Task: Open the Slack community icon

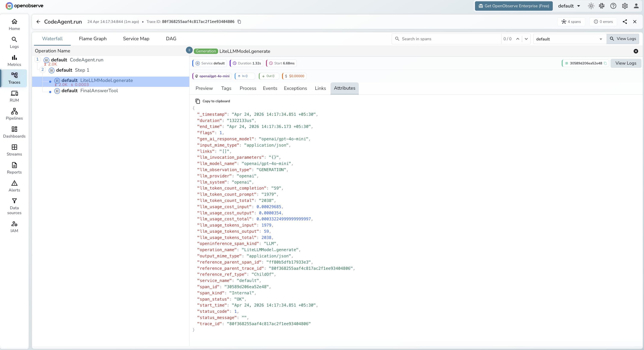Action: (x=602, y=6)
